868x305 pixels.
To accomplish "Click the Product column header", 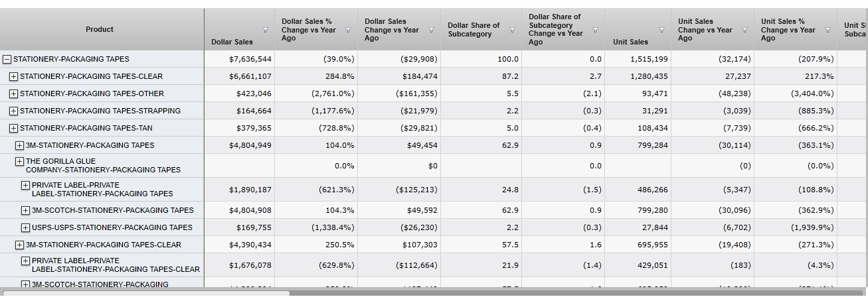I will click(x=100, y=29).
